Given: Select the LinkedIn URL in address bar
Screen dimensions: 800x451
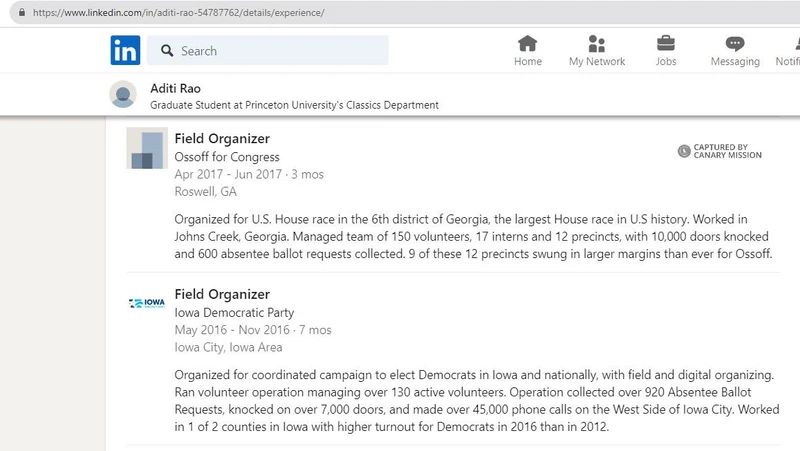Looking at the screenshot, I should pyautogui.click(x=178, y=12).
